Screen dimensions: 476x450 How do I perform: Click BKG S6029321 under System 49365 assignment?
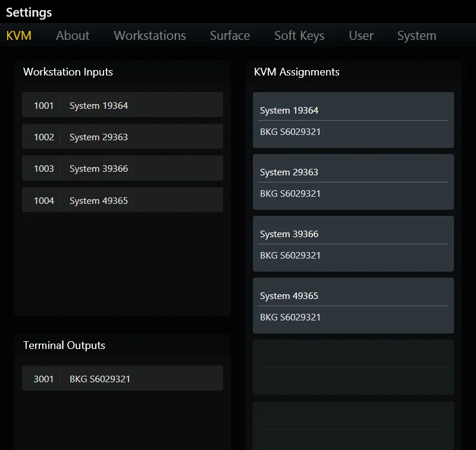pos(290,317)
